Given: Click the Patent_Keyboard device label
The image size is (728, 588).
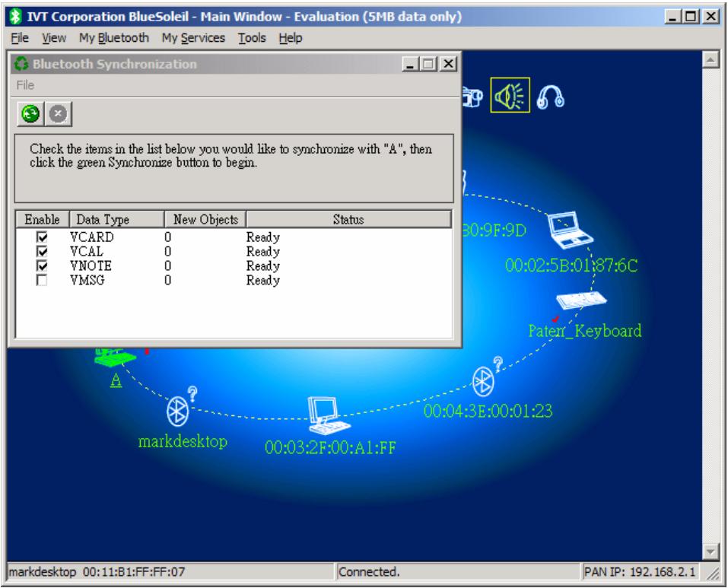Looking at the screenshot, I should tap(585, 331).
